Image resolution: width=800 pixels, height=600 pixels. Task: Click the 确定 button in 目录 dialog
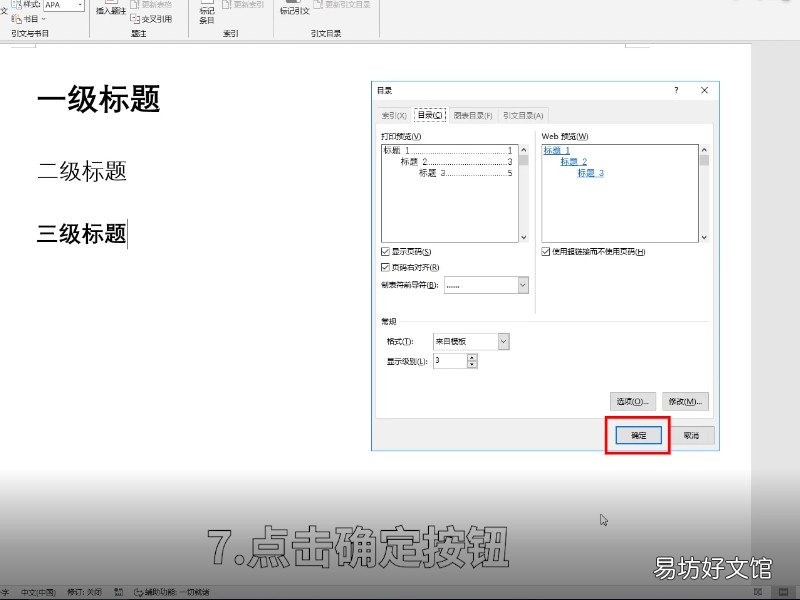(638, 435)
